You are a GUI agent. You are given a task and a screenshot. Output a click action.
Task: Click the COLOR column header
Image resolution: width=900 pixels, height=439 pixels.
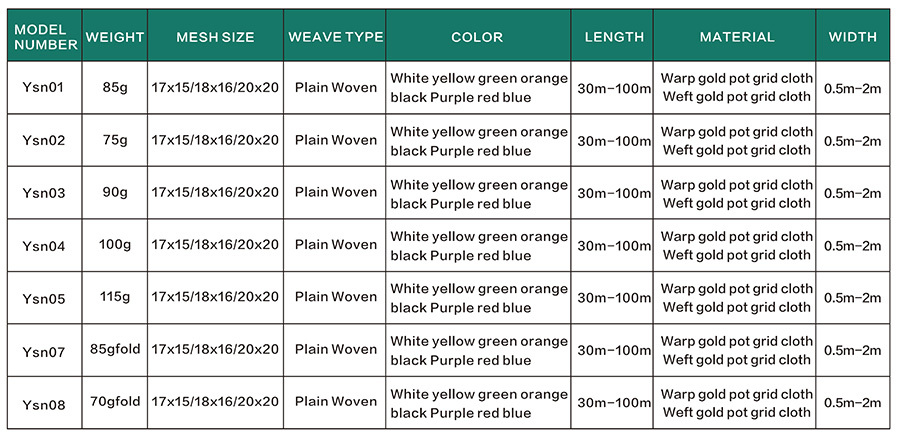tap(478, 36)
